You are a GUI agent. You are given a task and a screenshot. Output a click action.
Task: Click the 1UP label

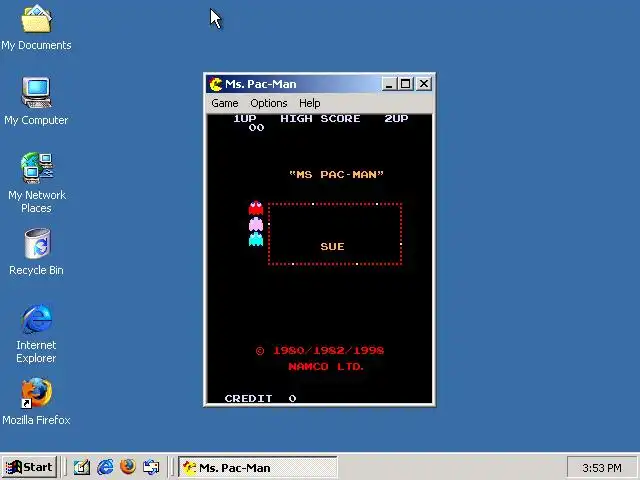coord(245,119)
